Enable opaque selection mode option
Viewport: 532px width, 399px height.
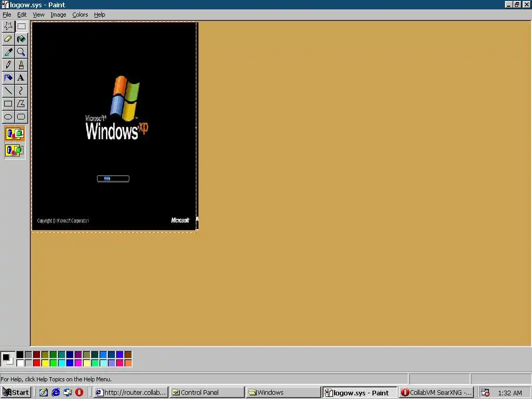pos(15,134)
